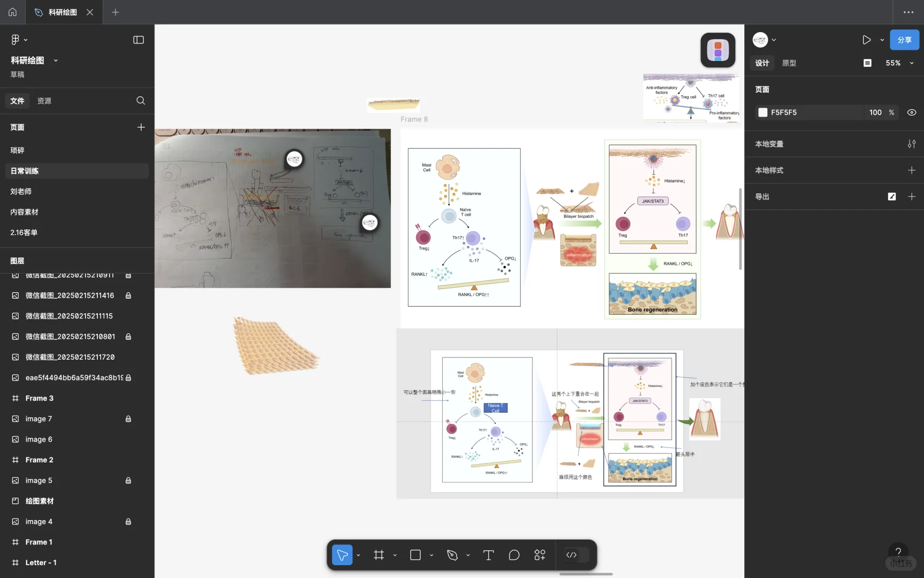Open the page notes icon beside zoom

[867, 63]
